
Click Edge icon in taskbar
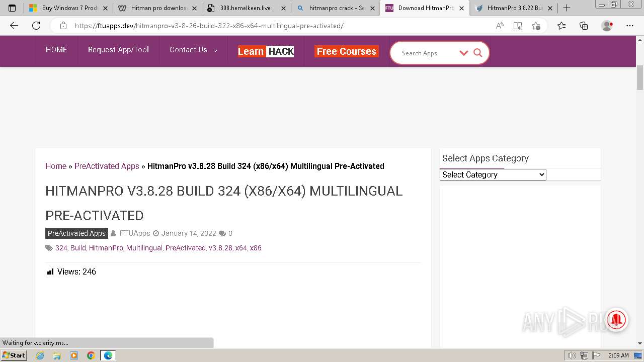(108, 355)
